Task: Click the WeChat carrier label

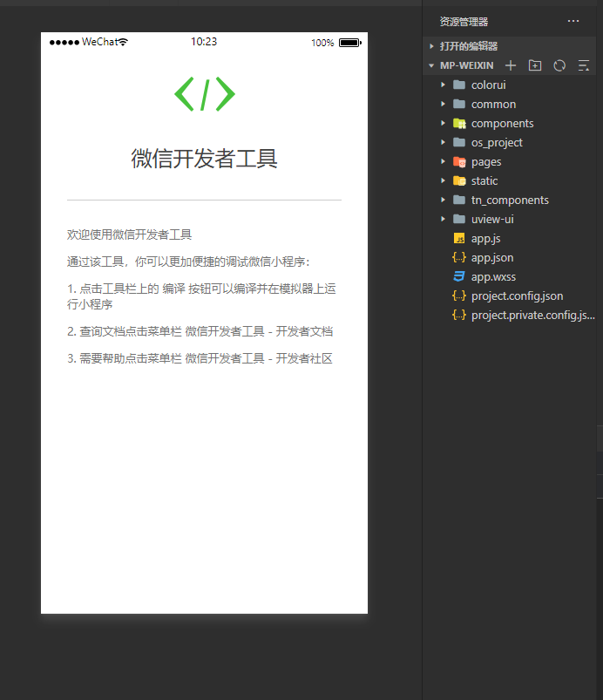Action: [99, 42]
